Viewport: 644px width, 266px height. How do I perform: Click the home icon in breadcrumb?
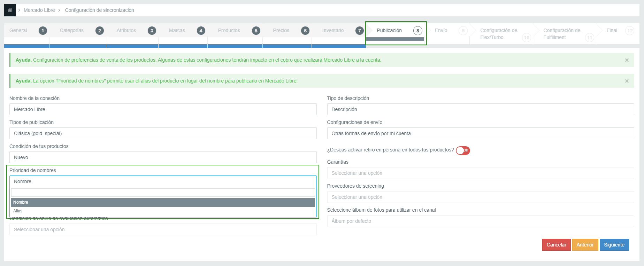click(10, 10)
